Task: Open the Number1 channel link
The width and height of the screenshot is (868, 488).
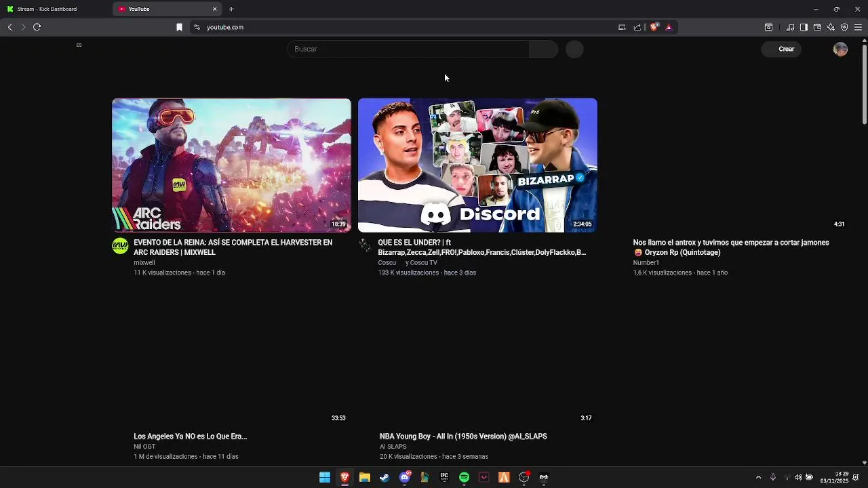Action: click(646, 262)
